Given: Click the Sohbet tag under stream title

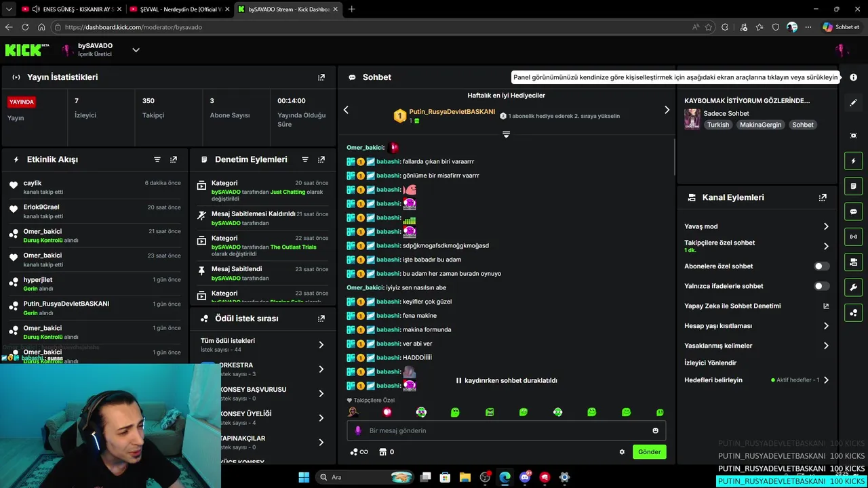Looking at the screenshot, I should (x=803, y=125).
